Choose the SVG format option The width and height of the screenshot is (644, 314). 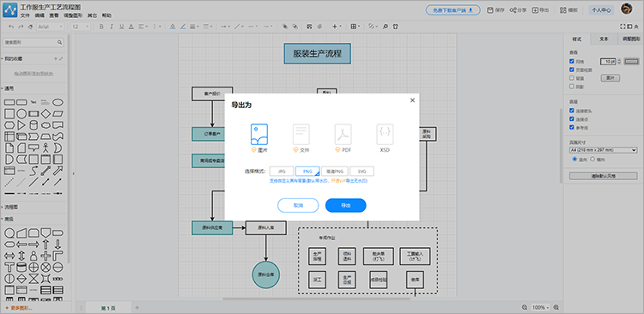point(361,172)
